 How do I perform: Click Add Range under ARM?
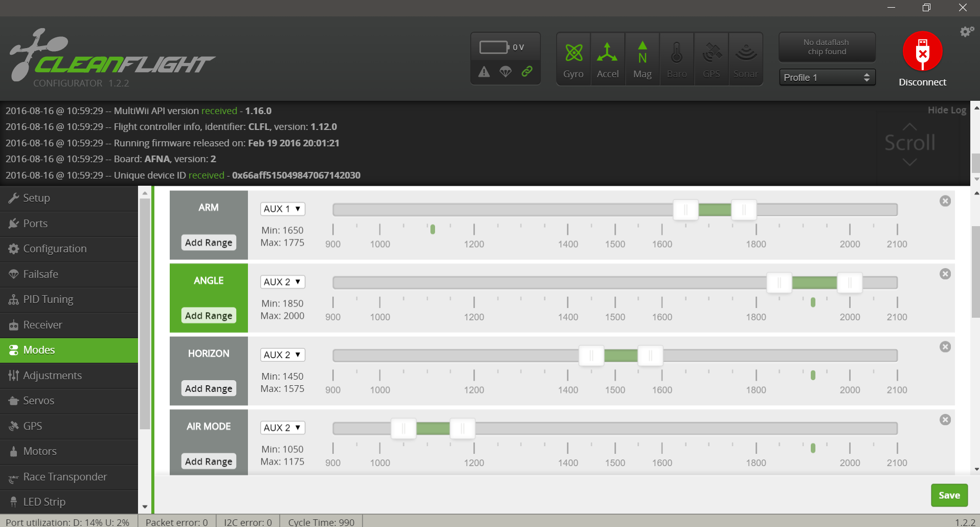tap(209, 243)
